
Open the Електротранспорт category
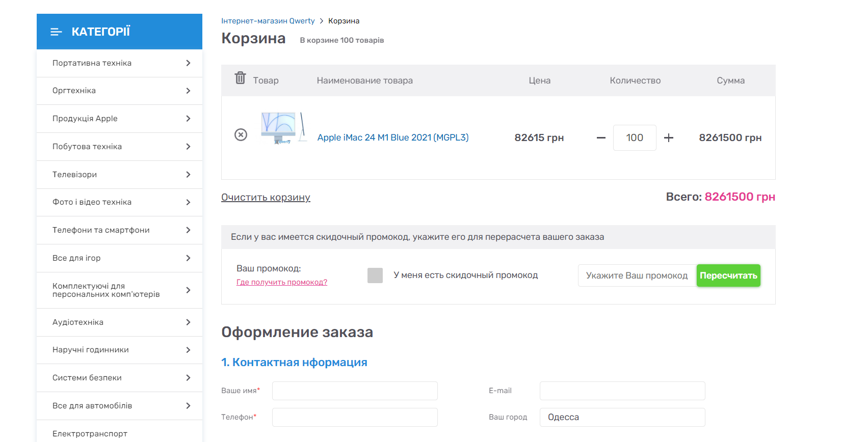point(90,434)
